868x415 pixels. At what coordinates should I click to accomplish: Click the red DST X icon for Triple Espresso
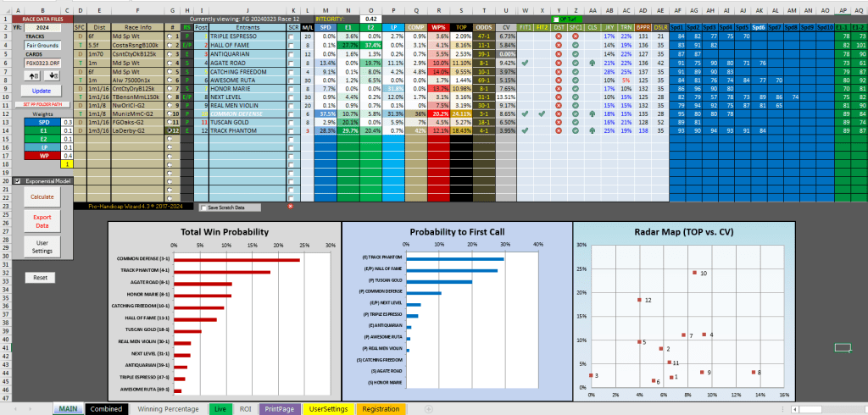pos(558,37)
